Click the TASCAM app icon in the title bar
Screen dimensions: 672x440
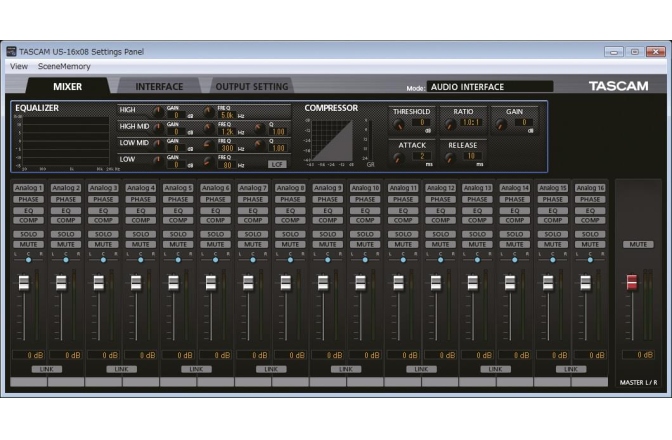tap(11, 52)
